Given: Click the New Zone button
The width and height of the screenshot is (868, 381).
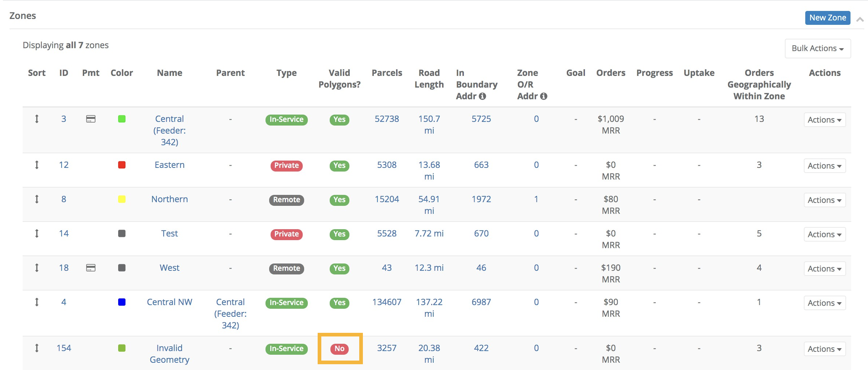Looking at the screenshot, I should (x=827, y=18).
